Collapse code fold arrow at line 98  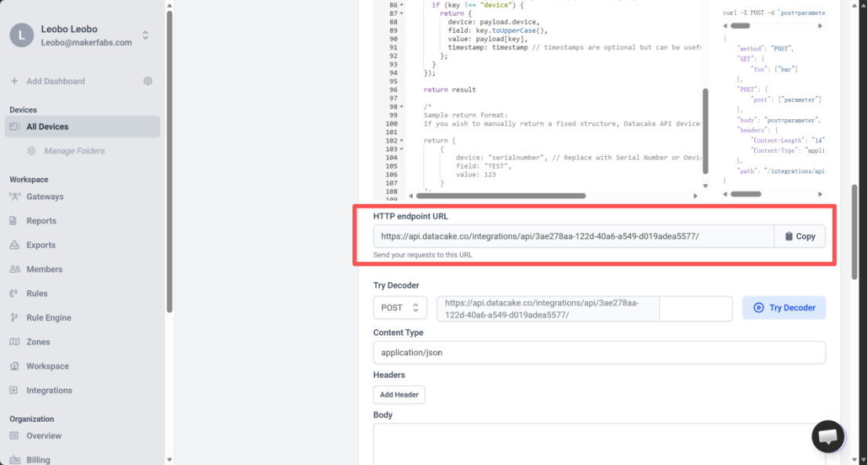tap(401, 107)
